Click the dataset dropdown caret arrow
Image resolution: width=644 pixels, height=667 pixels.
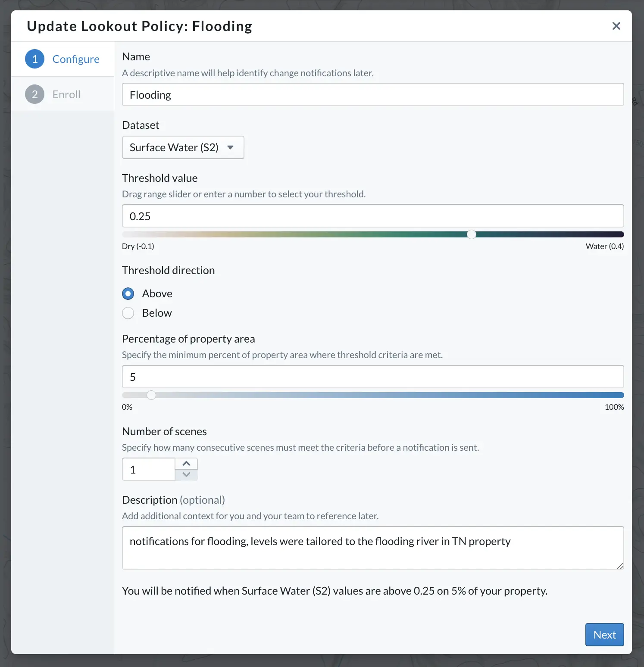(x=231, y=147)
